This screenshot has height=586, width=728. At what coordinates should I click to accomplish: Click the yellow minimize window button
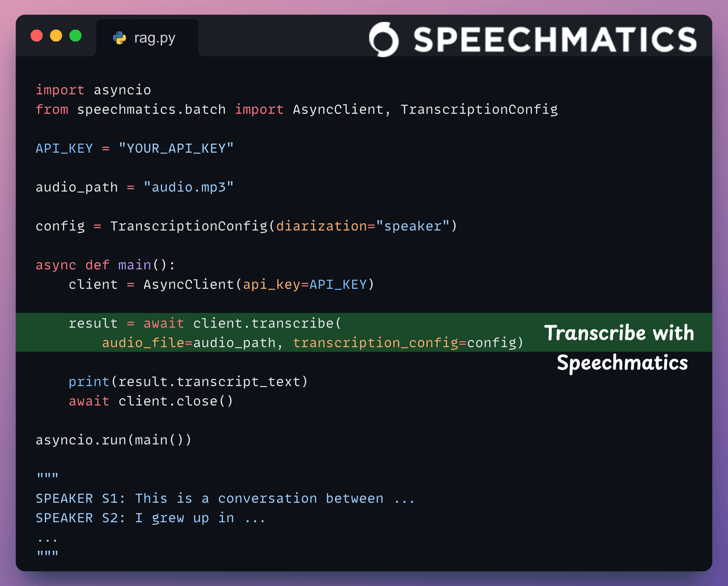pos(56,36)
